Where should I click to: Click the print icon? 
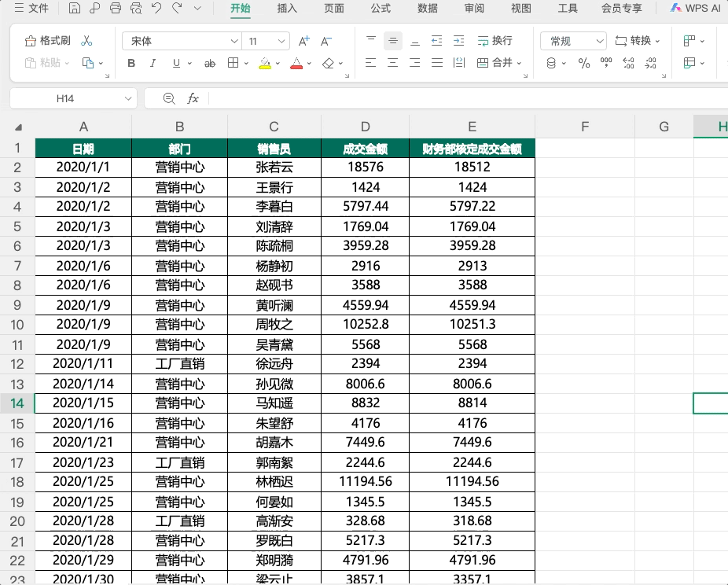(x=116, y=8)
